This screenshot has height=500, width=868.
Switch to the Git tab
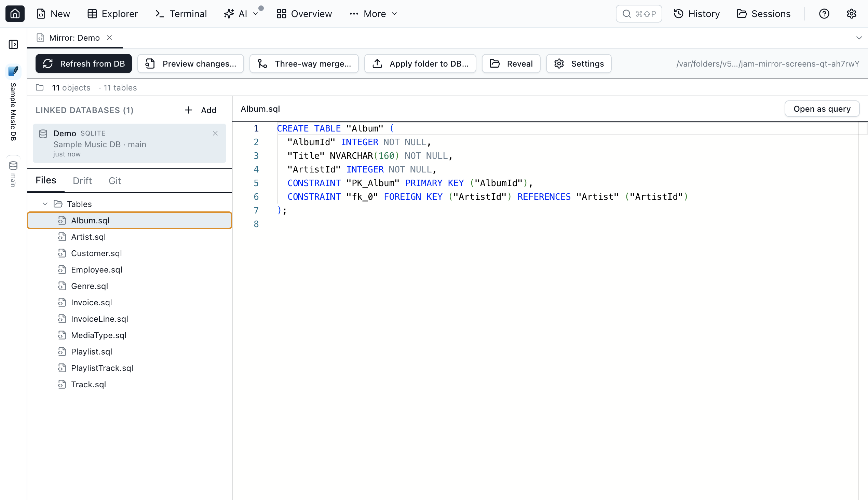(x=115, y=181)
